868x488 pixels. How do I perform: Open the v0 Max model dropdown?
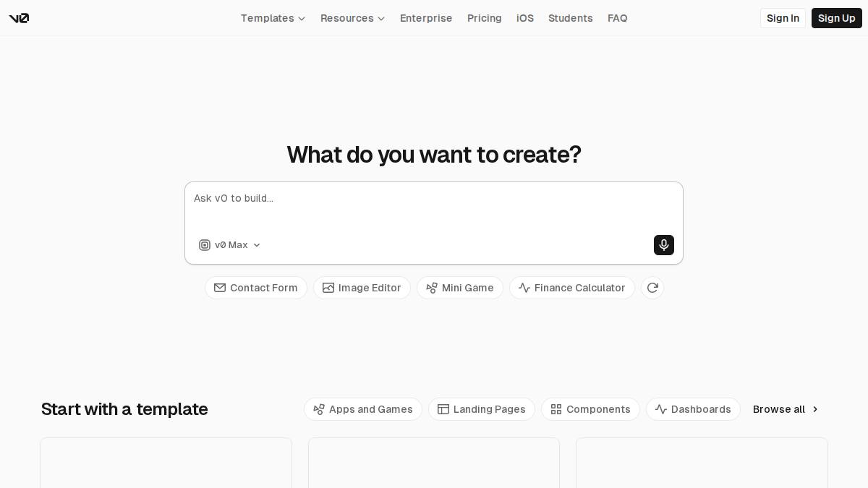tap(230, 245)
